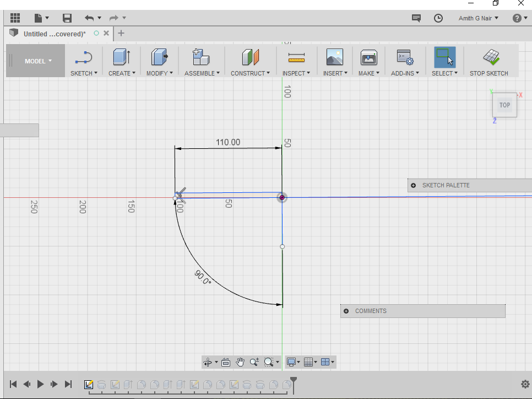This screenshot has width=532, height=399.
Task: Click the Inspect measure ruler icon
Action: coord(296,57)
